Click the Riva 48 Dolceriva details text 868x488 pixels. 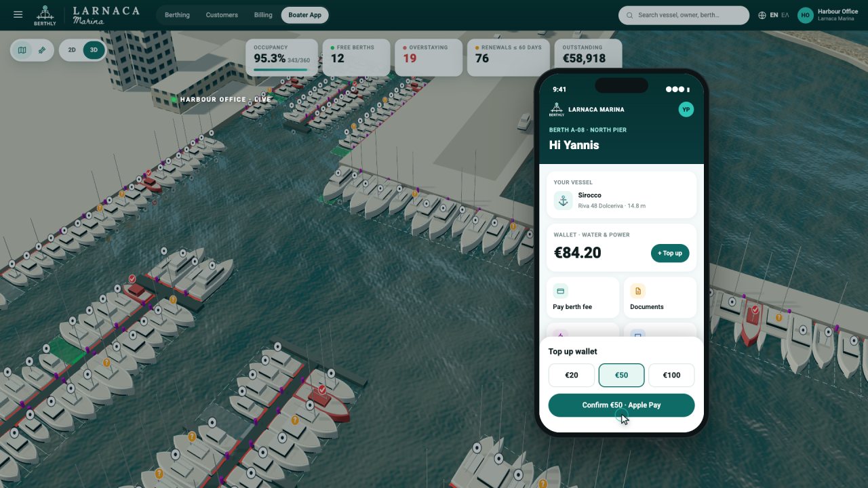coord(612,205)
